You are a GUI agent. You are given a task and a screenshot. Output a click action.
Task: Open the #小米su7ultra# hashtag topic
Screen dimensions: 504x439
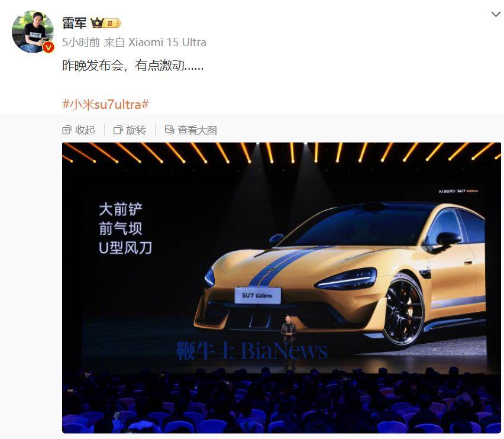[x=105, y=104]
